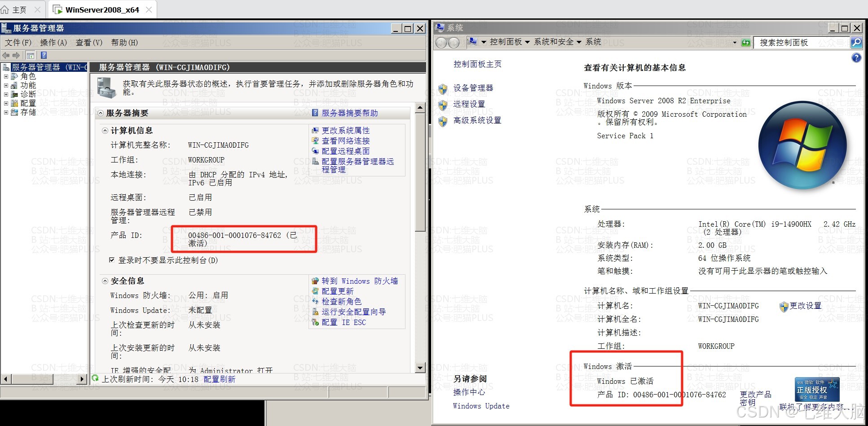This screenshot has width=868, height=426.
Task: Open the address bar history dropdown arrow
Action: coord(735,43)
